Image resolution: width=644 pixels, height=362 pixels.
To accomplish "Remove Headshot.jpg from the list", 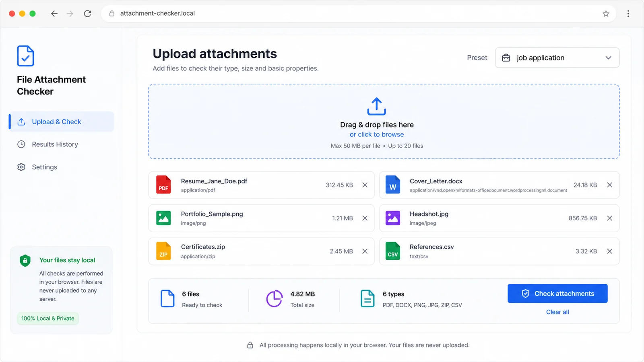I will pos(609,218).
